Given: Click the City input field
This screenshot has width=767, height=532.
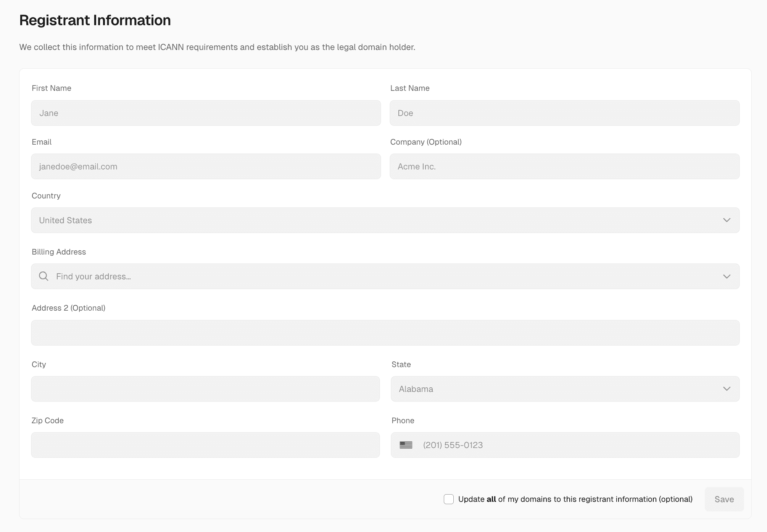Looking at the screenshot, I should 205,389.
